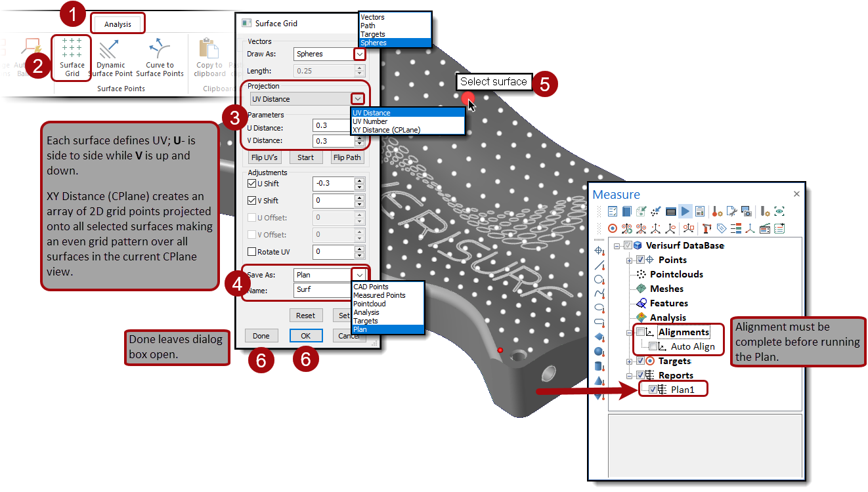Click the wrench document icon in the Measure toolbar
The width and height of the screenshot is (868, 492).
(x=731, y=211)
